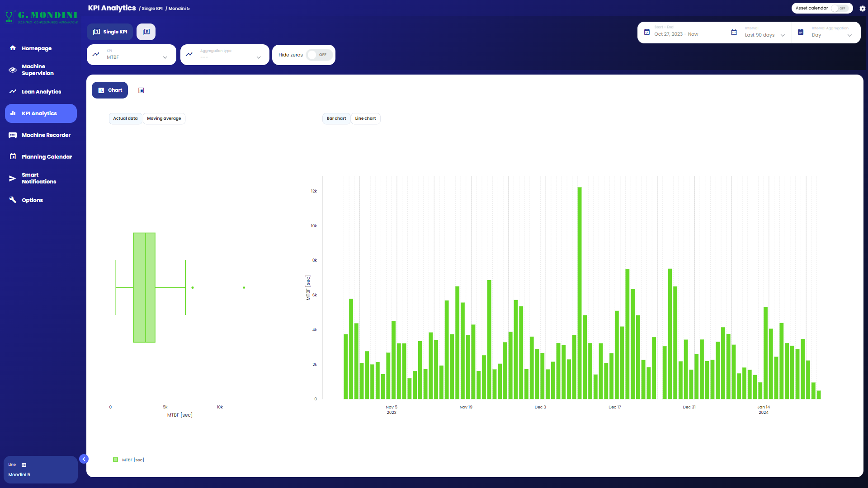Click the Single KPI button
Viewport: 868px width, 488px height.
pyautogui.click(x=110, y=32)
